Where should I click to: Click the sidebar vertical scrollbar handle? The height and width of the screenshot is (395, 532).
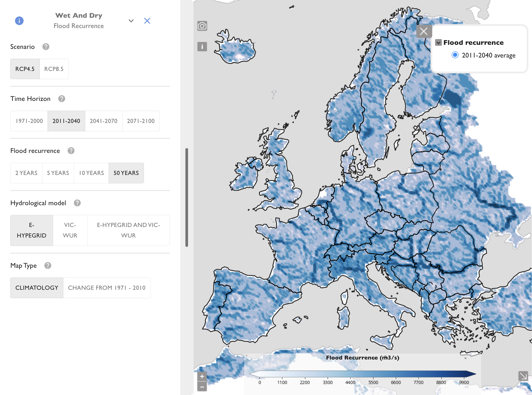pyautogui.click(x=187, y=197)
